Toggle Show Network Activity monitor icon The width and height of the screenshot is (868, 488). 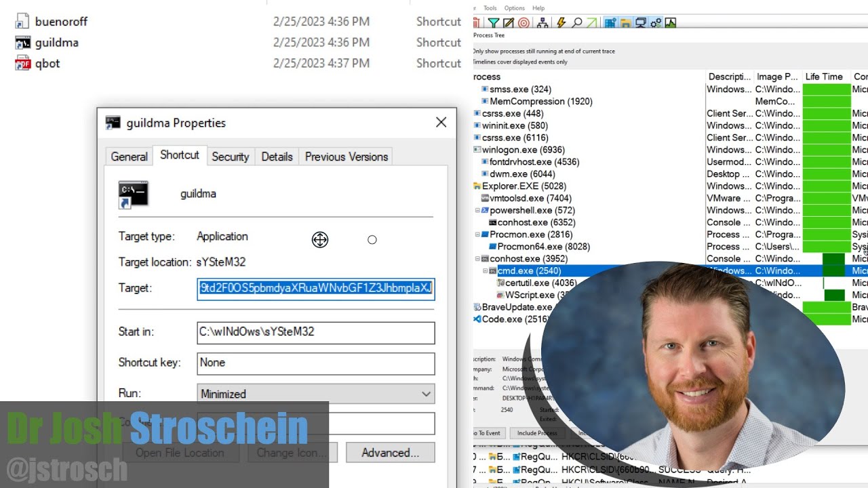click(640, 23)
